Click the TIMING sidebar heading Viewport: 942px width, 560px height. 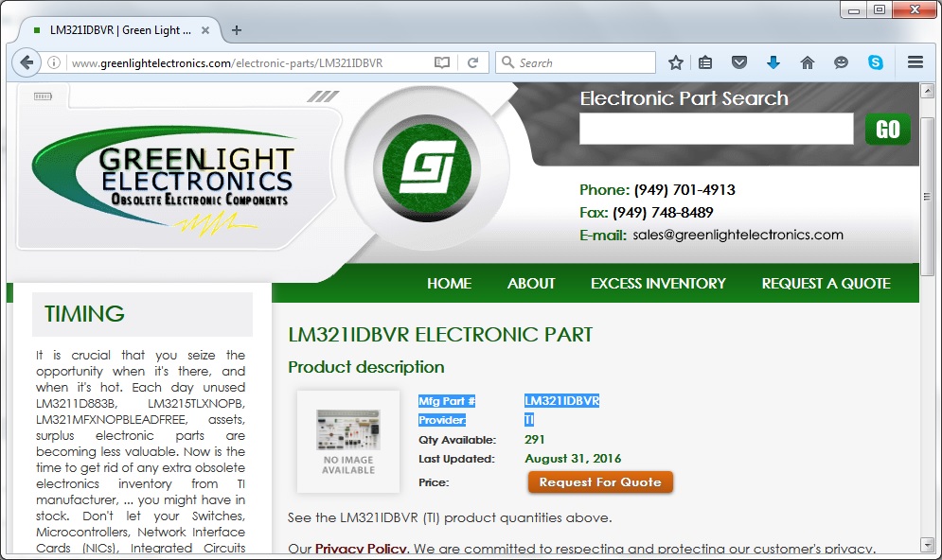pos(84,314)
